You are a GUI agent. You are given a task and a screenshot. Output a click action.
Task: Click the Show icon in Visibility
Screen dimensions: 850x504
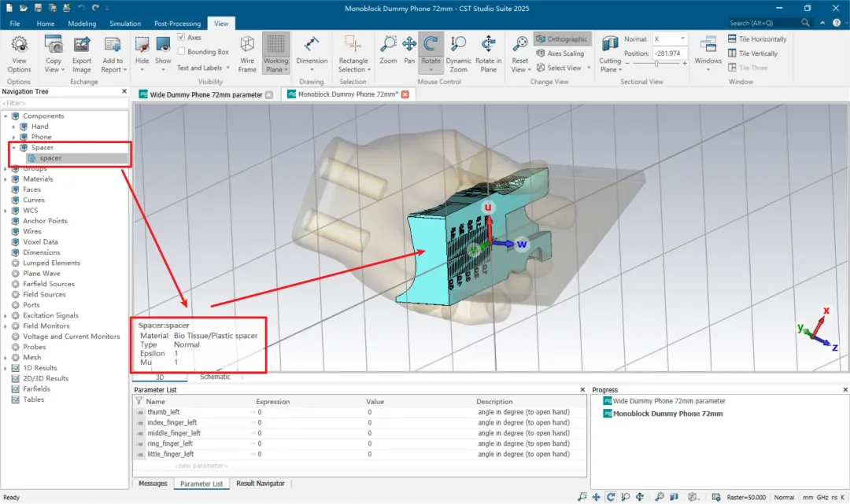[163, 44]
